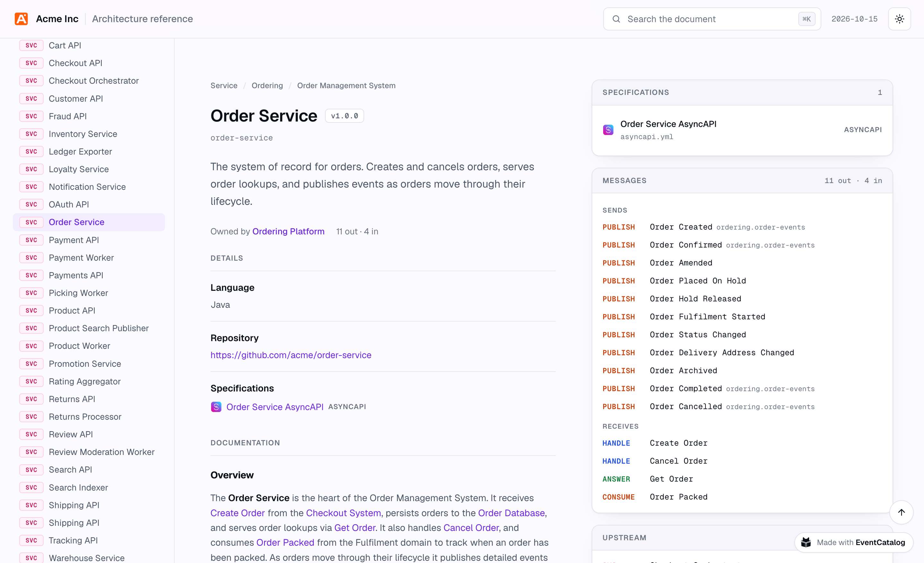
Task: Toggle the light/dark theme sun button
Action: 899,19
